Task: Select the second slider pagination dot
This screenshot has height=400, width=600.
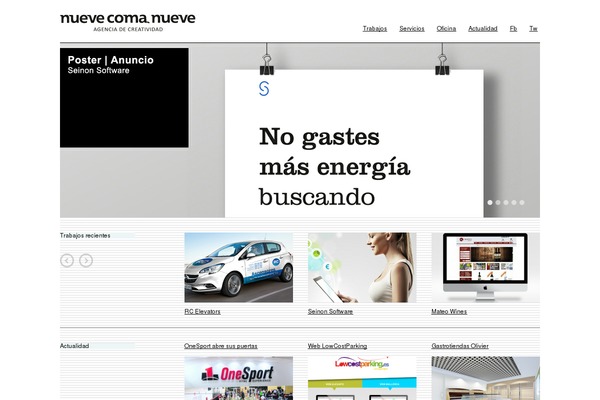Action: click(498, 202)
